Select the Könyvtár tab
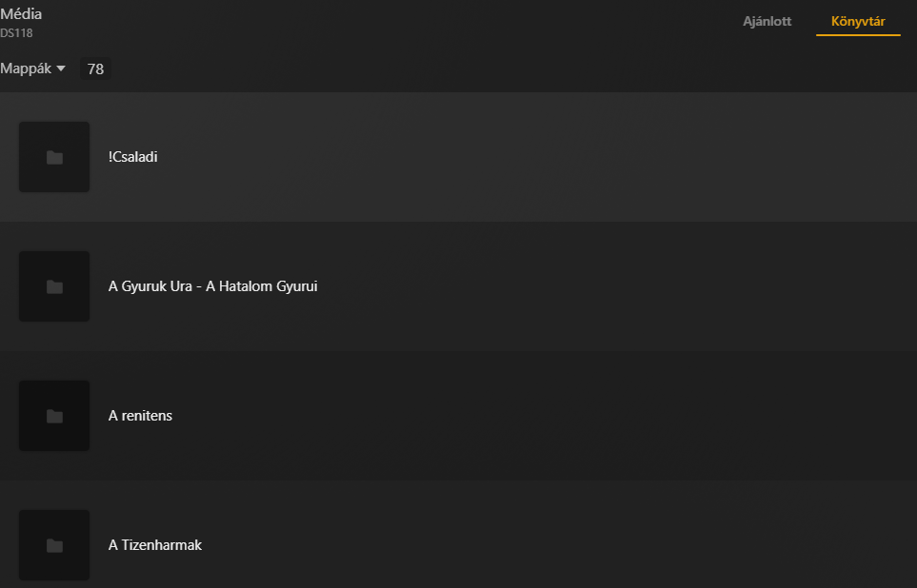 (858, 21)
